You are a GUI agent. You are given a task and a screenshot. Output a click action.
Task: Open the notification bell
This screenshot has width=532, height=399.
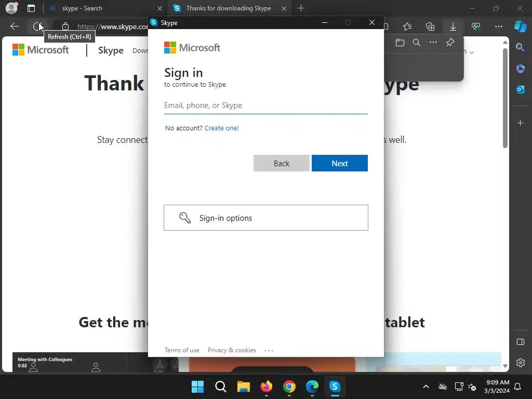[518, 387]
